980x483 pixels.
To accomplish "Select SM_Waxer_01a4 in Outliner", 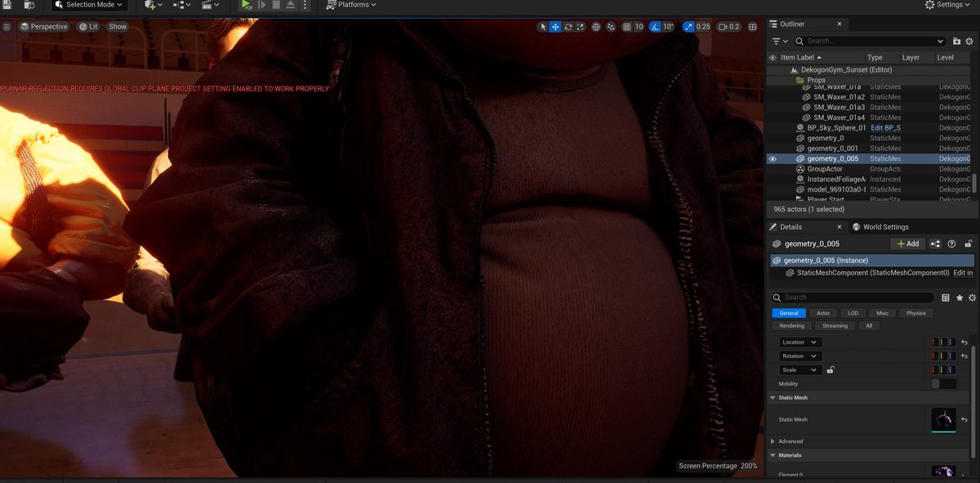I will pos(839,117).
